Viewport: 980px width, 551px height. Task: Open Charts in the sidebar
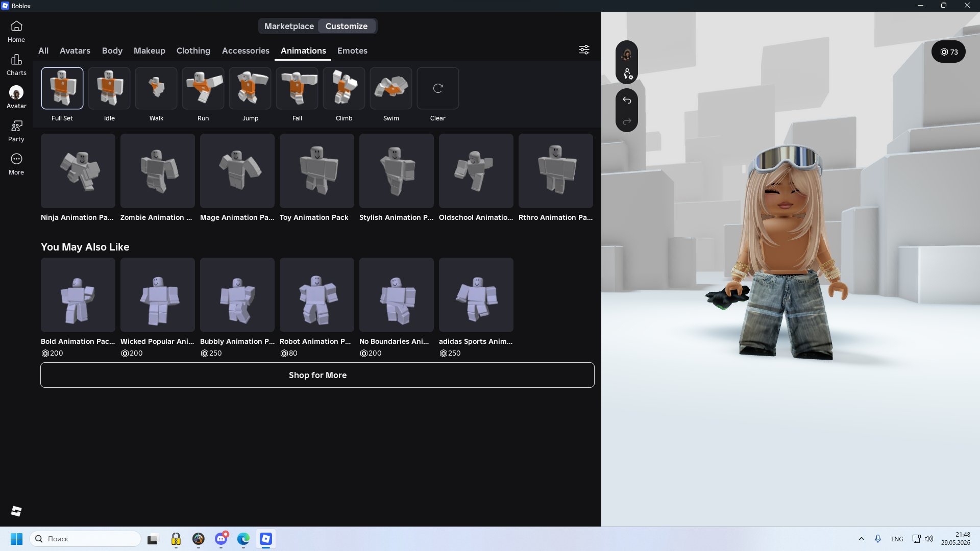click(16, 65)
